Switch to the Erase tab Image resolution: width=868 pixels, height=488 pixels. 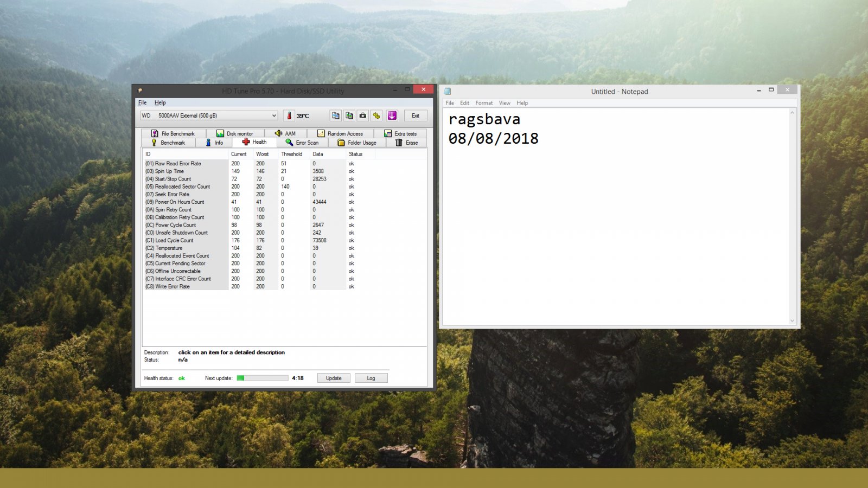(406, 143)
